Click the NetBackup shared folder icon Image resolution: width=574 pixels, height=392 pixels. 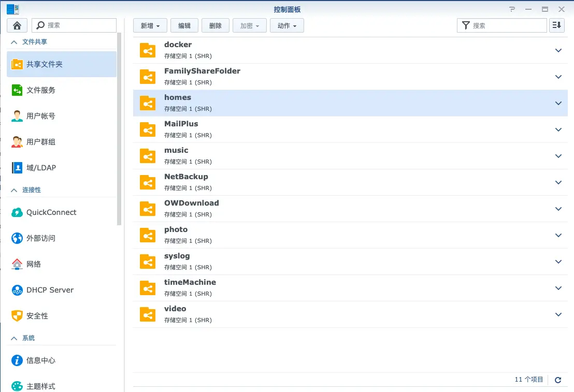click(148, 182)
